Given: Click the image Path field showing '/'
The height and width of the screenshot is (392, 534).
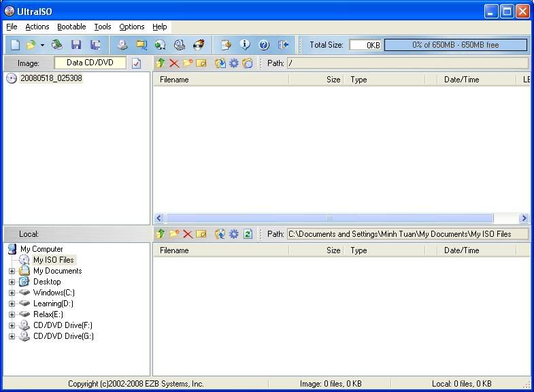Looking at the screenshot, I should click(407, 63).
